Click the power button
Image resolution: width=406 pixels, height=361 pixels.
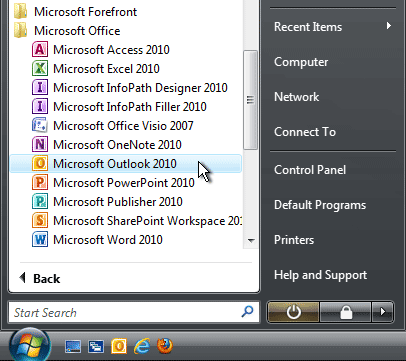(x=293, y=312)
